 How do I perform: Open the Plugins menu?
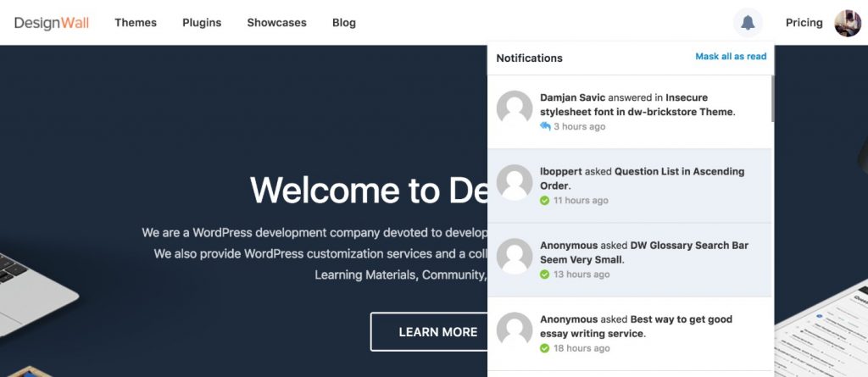202,23
